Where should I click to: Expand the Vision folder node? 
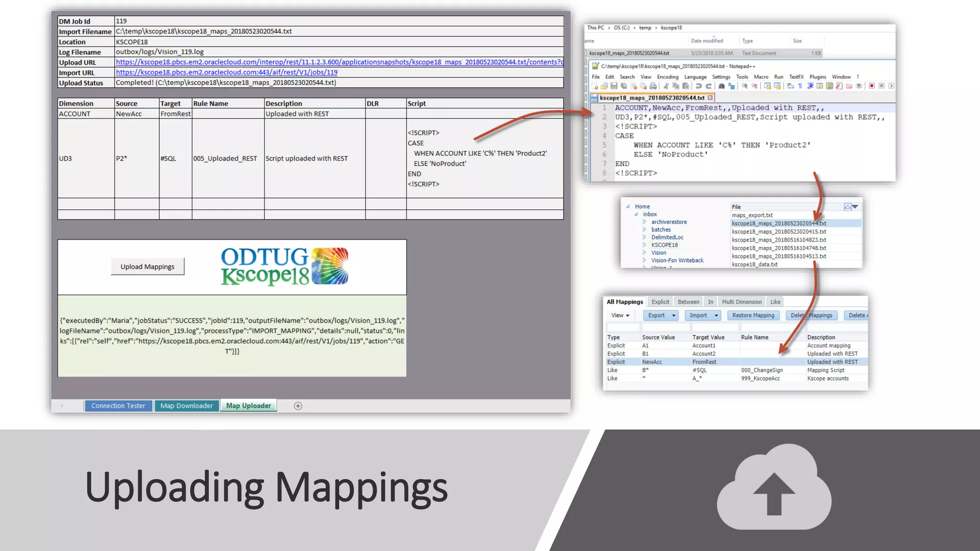point(644,253)
